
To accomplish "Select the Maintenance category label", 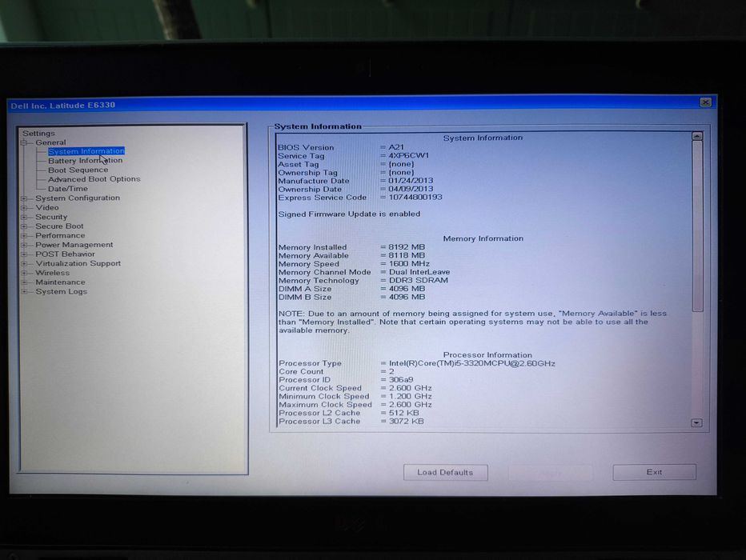I will 60,282.
